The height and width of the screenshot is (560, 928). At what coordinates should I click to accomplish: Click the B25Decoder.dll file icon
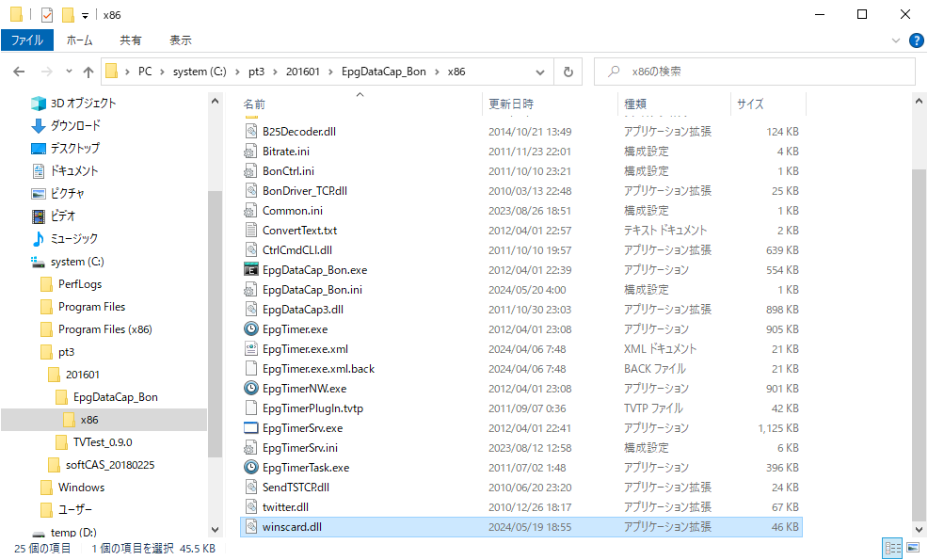pos(251,131)
